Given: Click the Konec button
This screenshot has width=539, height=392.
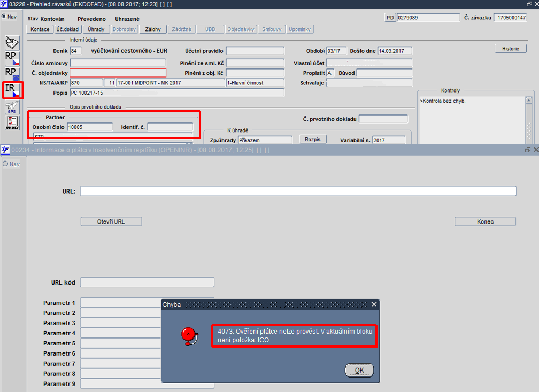Looking at the screenshot, I should click(485, 221).
